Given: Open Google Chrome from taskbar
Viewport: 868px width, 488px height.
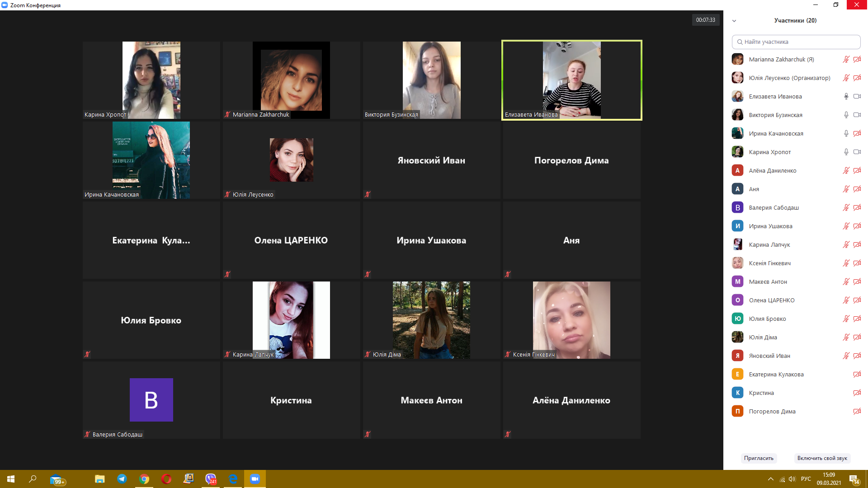Looking at the screenshot, I should (144, 479).
